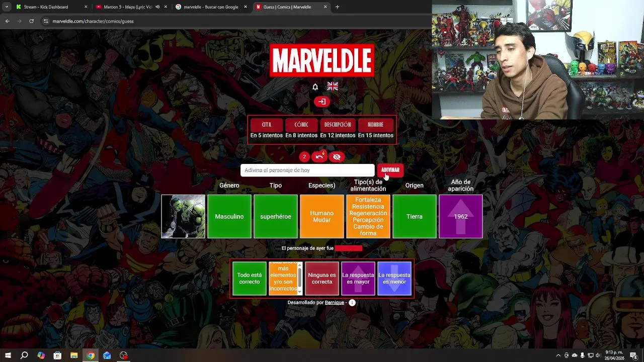This screenshot has height=362, width=644.
Task: Click the 'Año de aparición' column header
Action: 461,186
